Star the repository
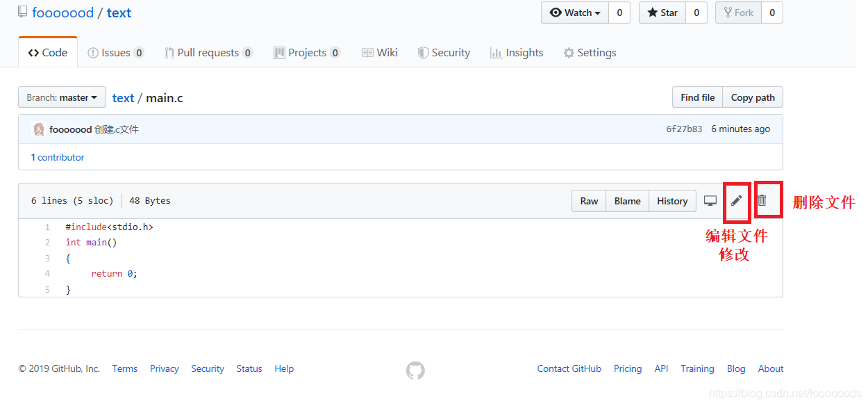This screenshot has height=406, width=868. pyautogui.click(x=662, y=13)
